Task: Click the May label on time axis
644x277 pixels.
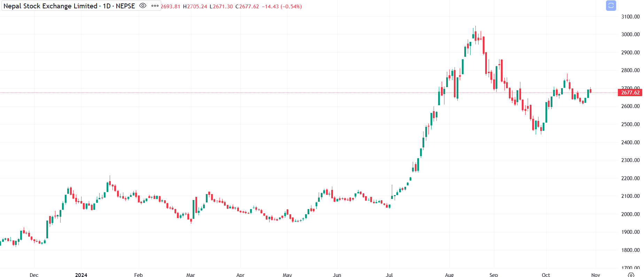Action: 287,275
